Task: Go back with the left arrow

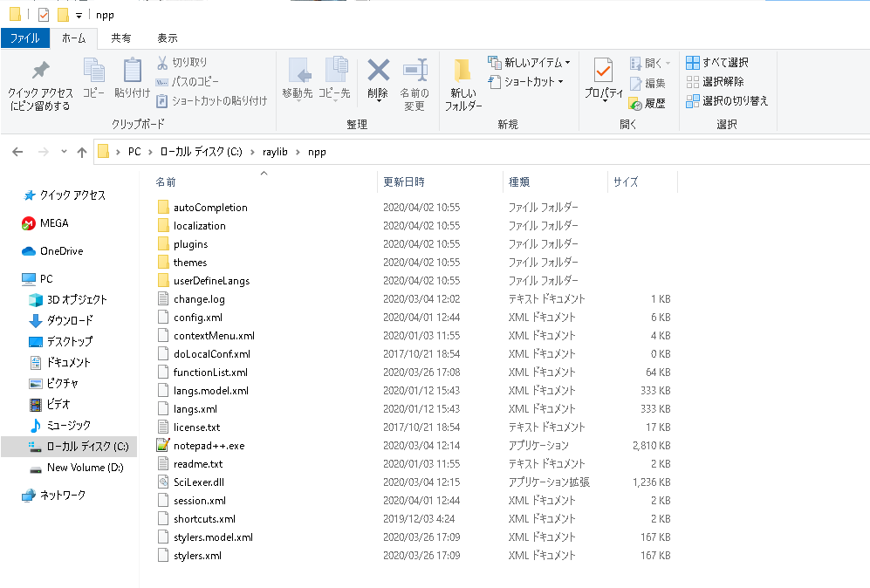Action: 17,152
